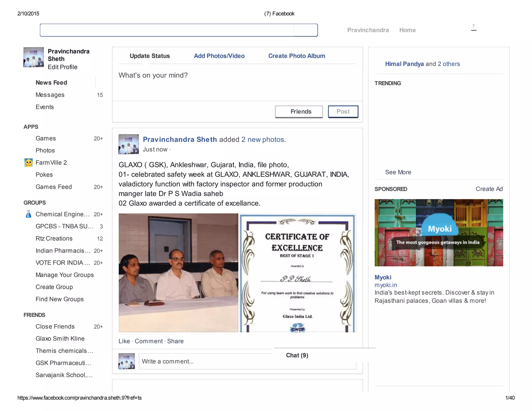Click Like under the photo post
Screen dimensions: 532x411
click(124, 341)
